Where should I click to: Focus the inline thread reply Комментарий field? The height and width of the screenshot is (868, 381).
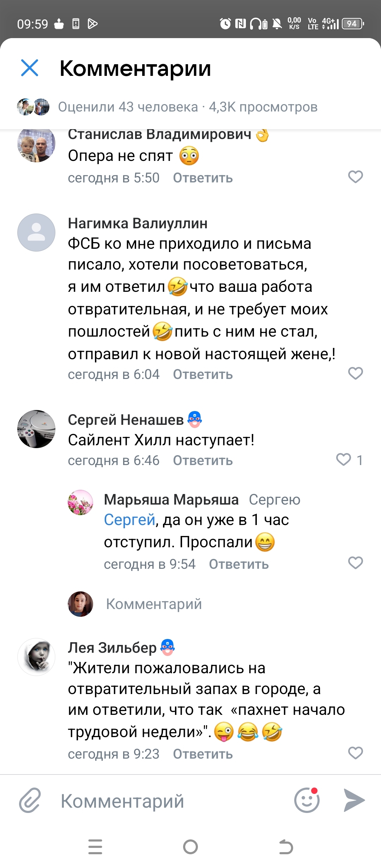[x=154, y=604]
